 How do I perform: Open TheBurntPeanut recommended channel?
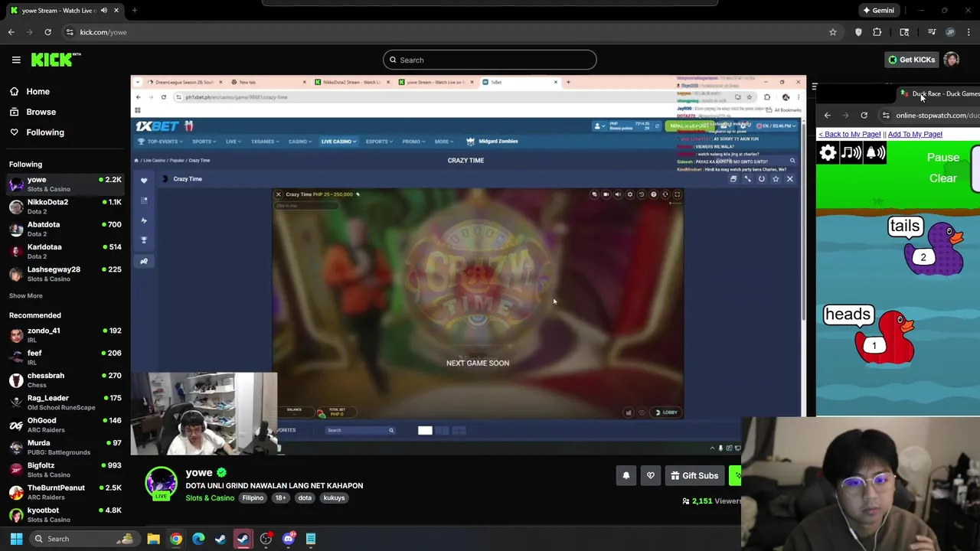point(65,492)
